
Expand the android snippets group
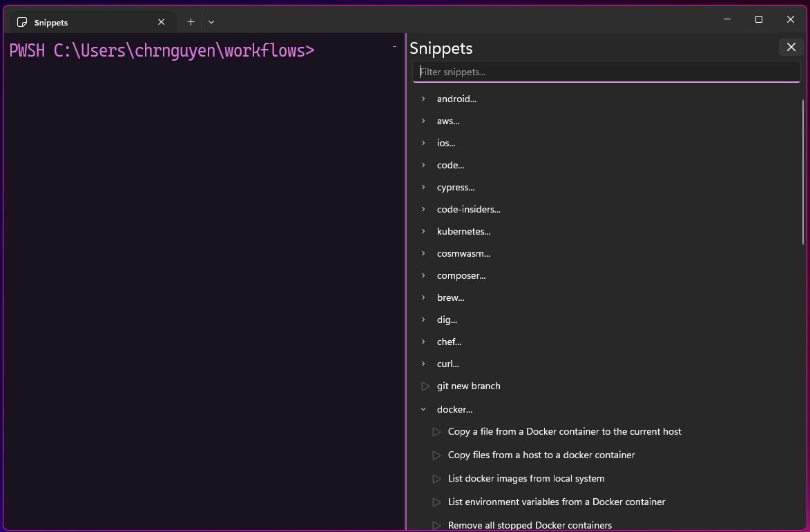[423, 99]
